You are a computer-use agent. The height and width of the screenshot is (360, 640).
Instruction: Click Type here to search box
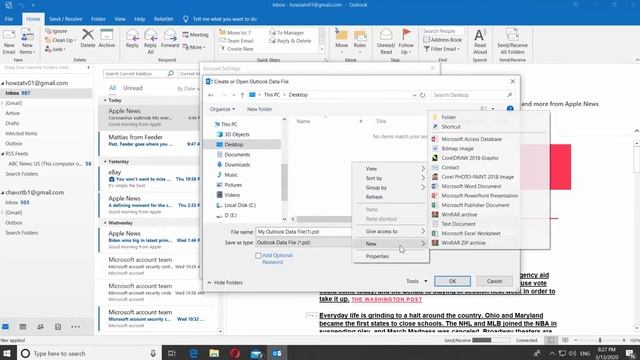click(x=89, y=353)
